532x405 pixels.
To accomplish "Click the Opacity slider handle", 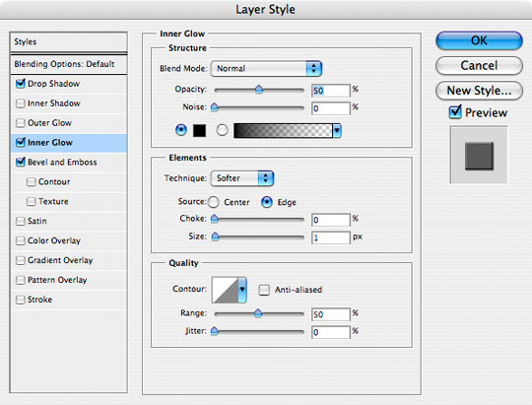I will tap(259, 90).
